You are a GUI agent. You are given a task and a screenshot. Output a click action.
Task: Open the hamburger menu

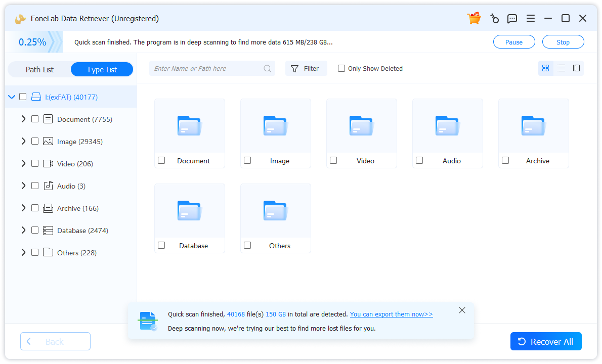[x=530, y=18]
